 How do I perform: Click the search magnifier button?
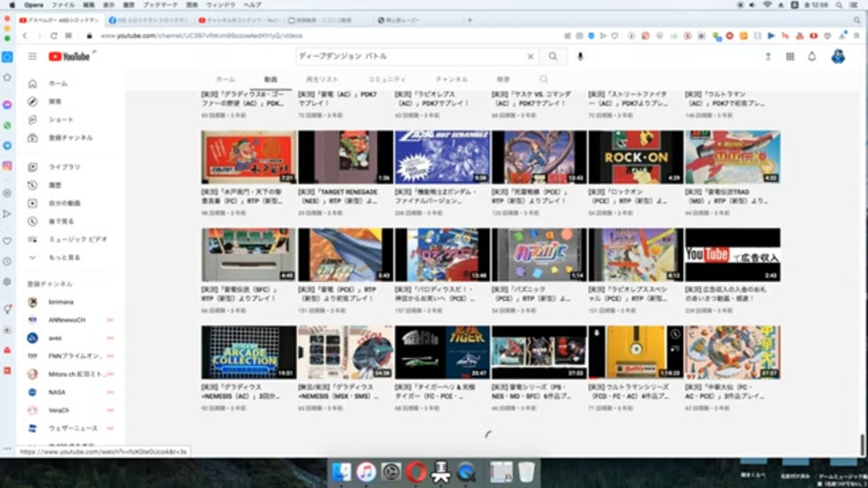tap(552, 56)
